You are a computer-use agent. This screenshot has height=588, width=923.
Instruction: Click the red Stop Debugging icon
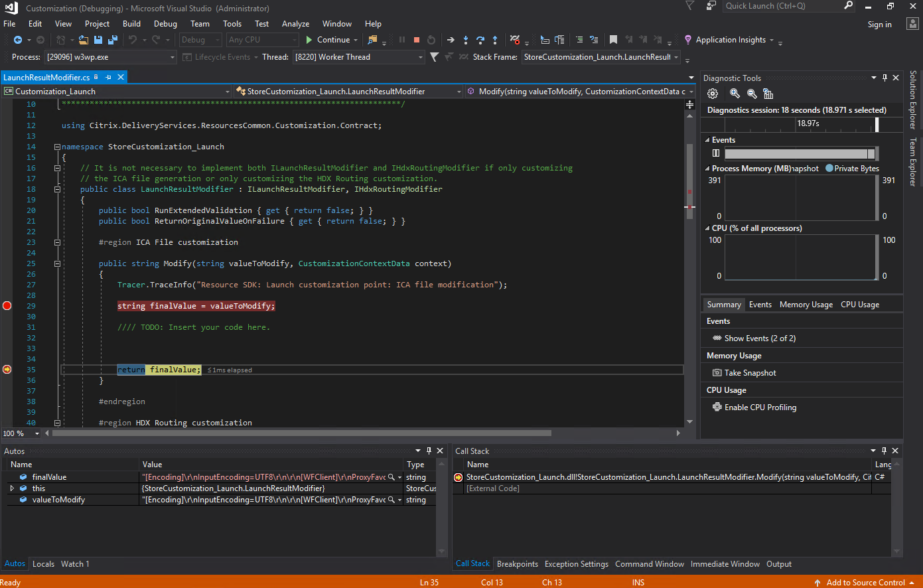click(x=417, y=40)
